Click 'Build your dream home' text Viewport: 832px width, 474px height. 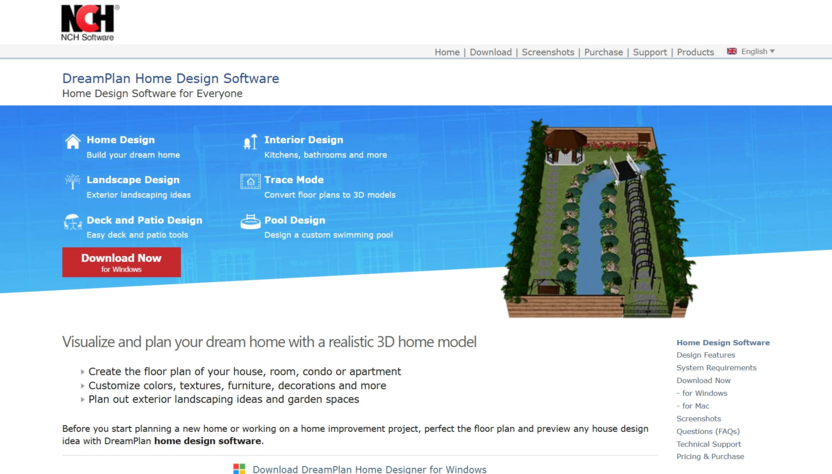pyautogui.click(x=133, y=155)
